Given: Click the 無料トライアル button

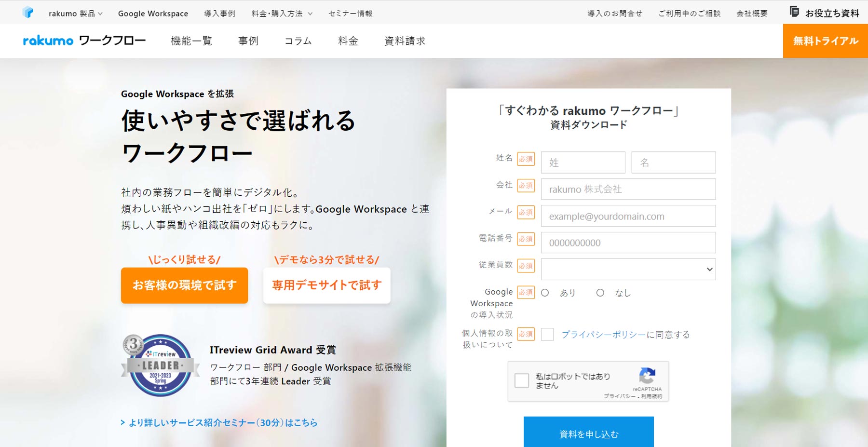Looking at the screenshot, I should click(826, 41).
